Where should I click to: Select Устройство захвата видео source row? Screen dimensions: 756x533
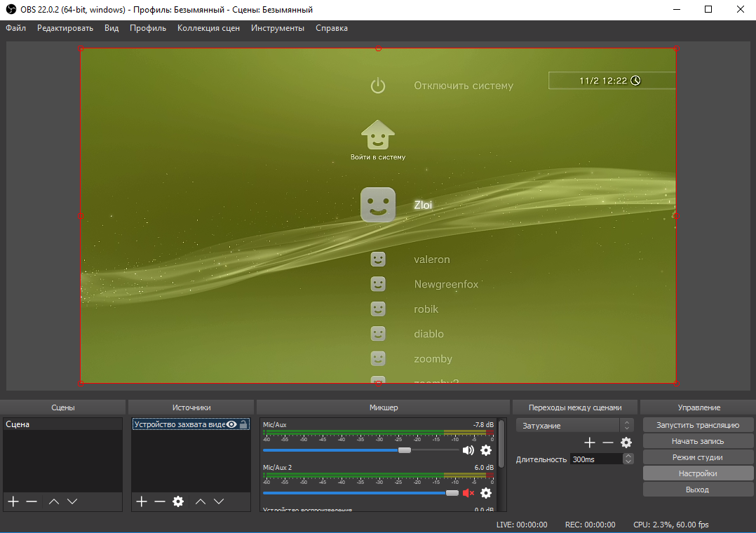tap(191, 424)
